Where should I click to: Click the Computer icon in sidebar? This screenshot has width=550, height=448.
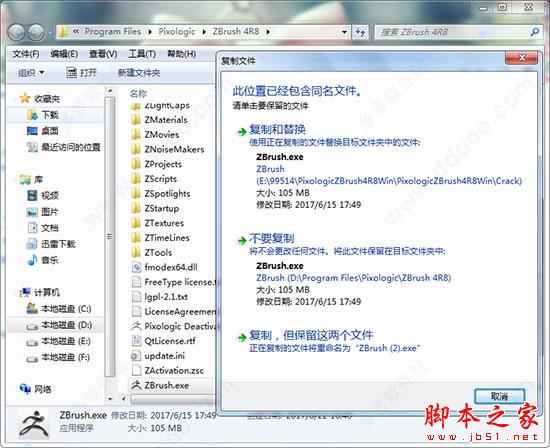[x=25, y=292]
